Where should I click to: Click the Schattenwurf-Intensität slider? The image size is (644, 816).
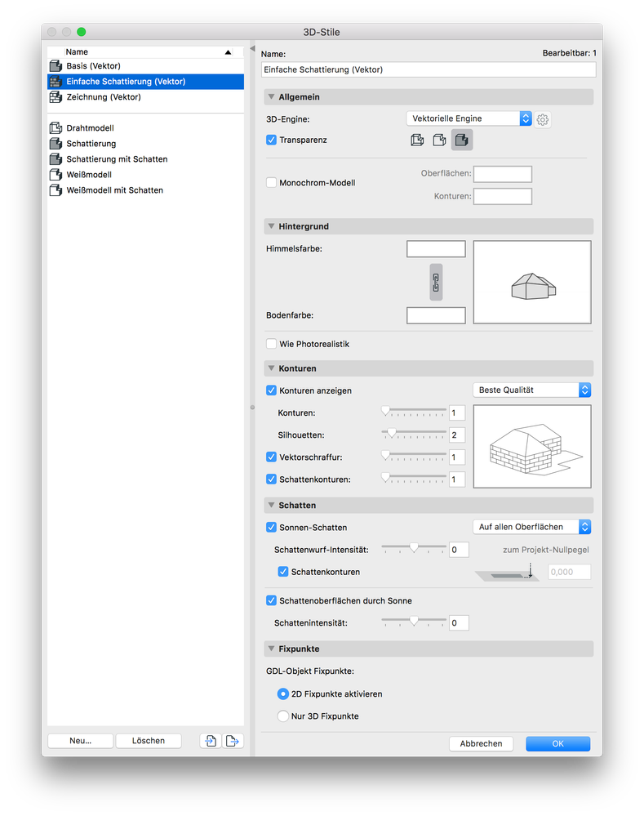[414, 549]
